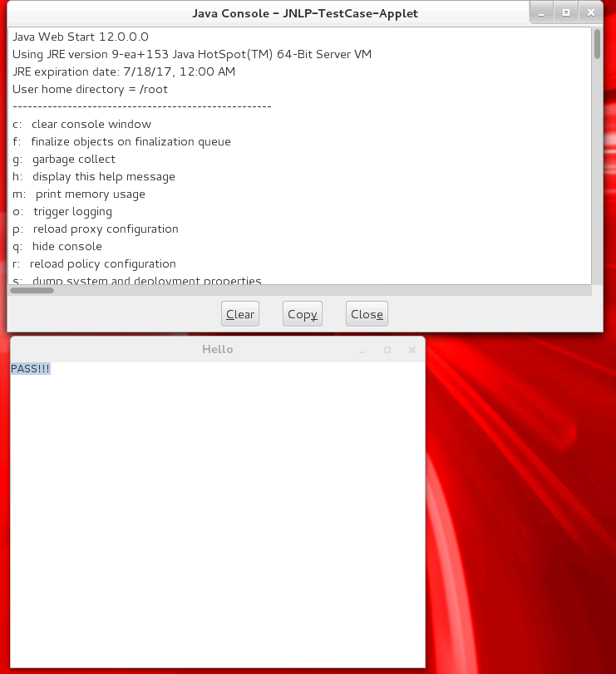
Task: Click the highlighted PASS!!! text
Action: pyautogui.click(x=31, y=368)
